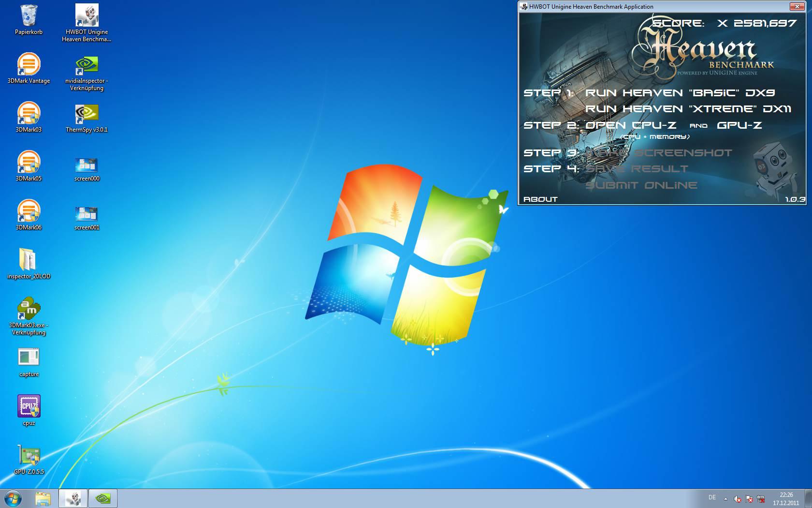The image size is (812, 508).
Task: Launch the cpuz desktop icon
Action: pos(29,411)
